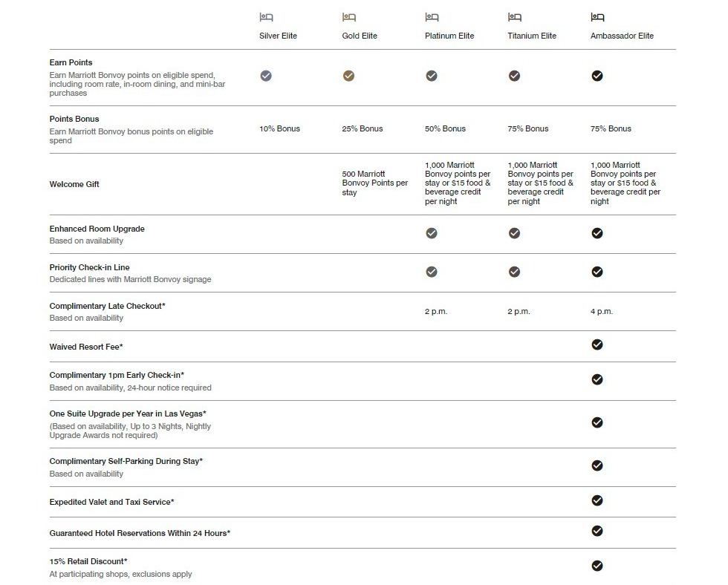
Task: Click the bed icon above Ambassador Elite
Action: tap(597, 17)
